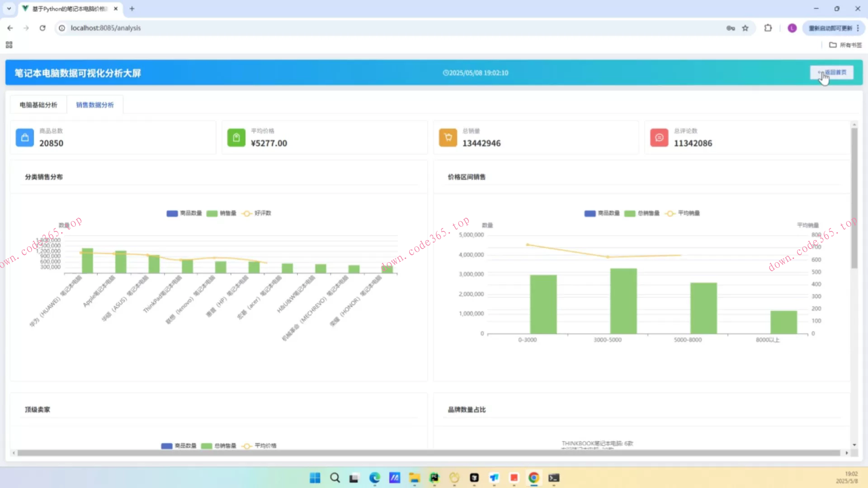
Task: Open the Chrome three-dot menu
Action: point(858,28)
